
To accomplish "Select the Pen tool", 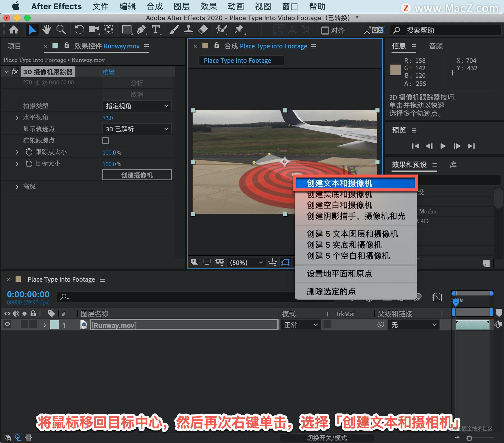I will [x=141, y=30].
